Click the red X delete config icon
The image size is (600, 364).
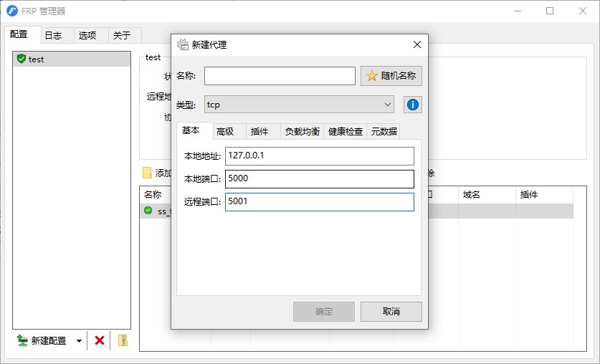tap(100, 340)
